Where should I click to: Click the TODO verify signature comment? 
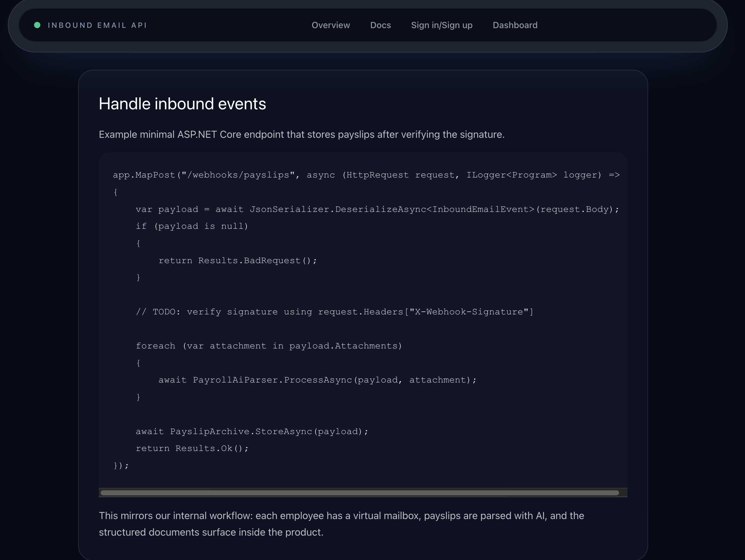click(x=334, y=312)
